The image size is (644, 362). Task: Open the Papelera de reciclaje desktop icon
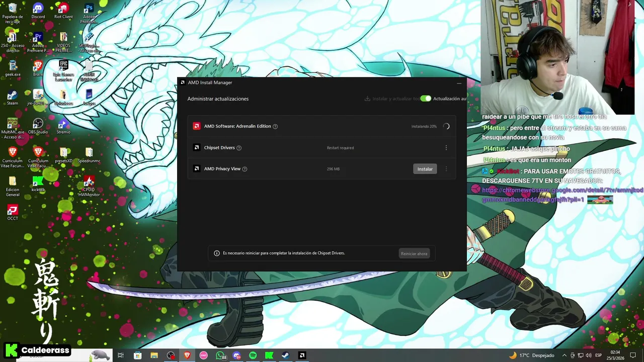(x=13, y=14)
